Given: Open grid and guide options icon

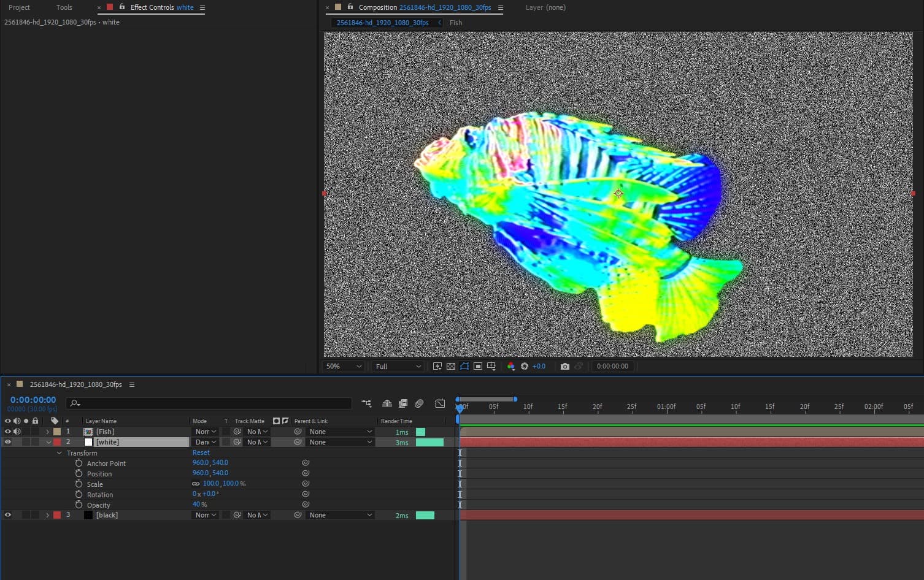Looking at the screenshot, I should 491,366.
